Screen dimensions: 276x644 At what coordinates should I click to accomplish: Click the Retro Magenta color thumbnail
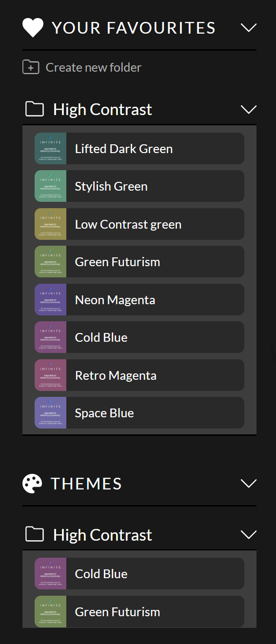[x=51, y=375]
